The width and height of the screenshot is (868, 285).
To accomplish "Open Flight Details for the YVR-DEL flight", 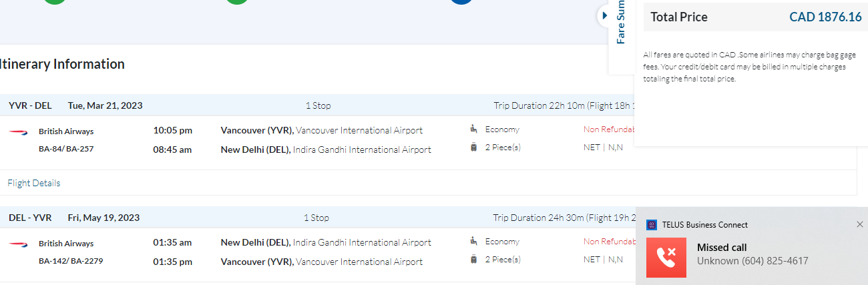I will click(x=34, y=183).
